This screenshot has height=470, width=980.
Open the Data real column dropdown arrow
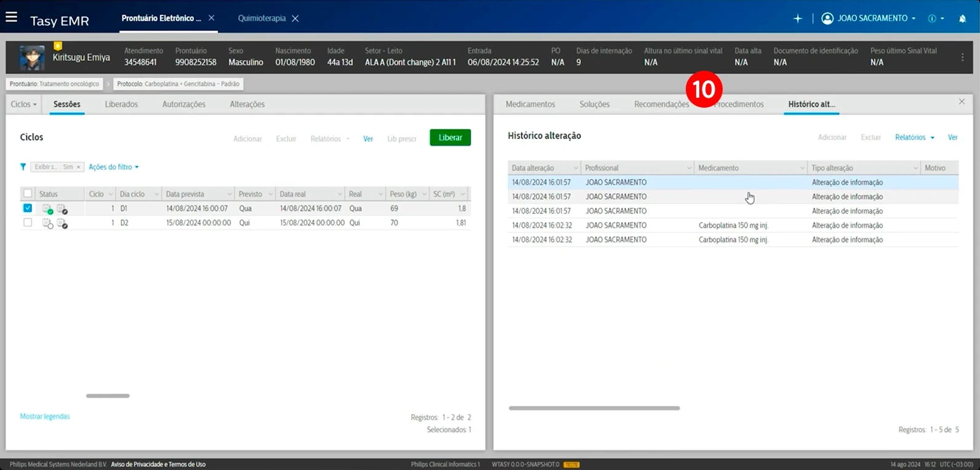(x=340, y=194)
